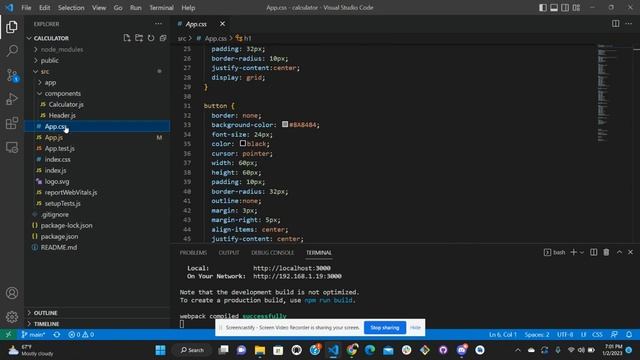Close the App.css editor tab
Image resolution: width=640 pixels, height=360 pixels.
pyautogui.click(x=222, y=24)
